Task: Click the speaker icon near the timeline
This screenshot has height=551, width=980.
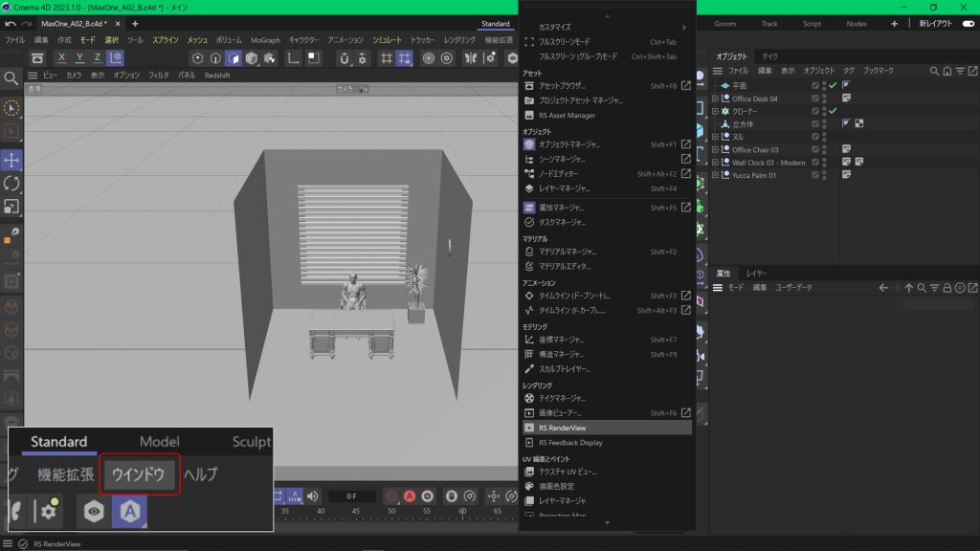Action: pos(312,496)
